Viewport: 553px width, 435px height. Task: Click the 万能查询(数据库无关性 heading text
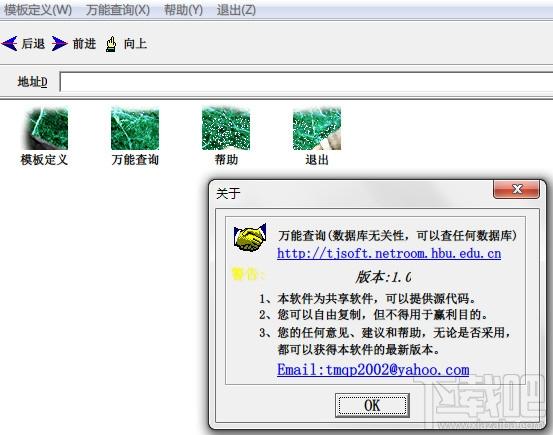click(x=397, y=235)
